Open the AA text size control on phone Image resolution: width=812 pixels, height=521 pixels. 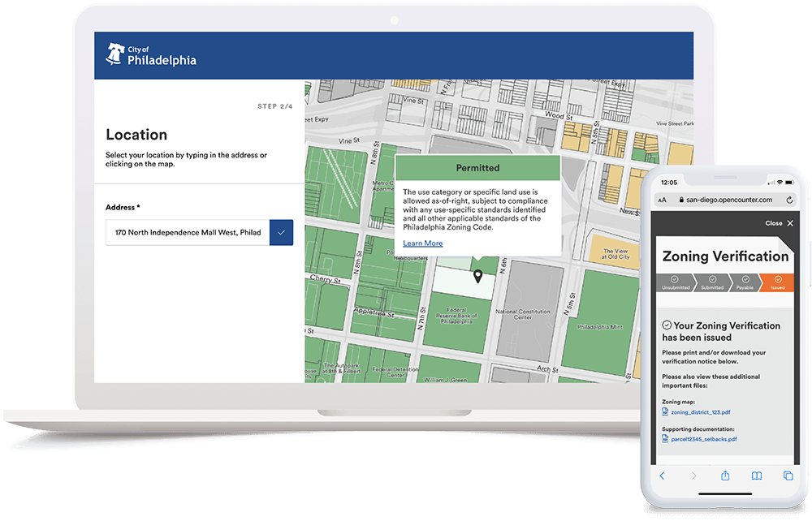pyautogui.click(x=662, y=200)
